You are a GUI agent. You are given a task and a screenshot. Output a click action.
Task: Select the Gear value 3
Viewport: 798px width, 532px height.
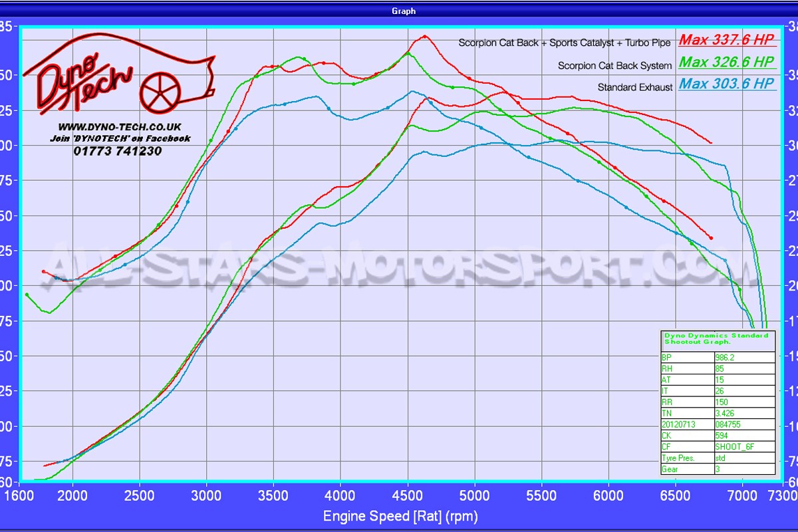[x=744, y=469]
